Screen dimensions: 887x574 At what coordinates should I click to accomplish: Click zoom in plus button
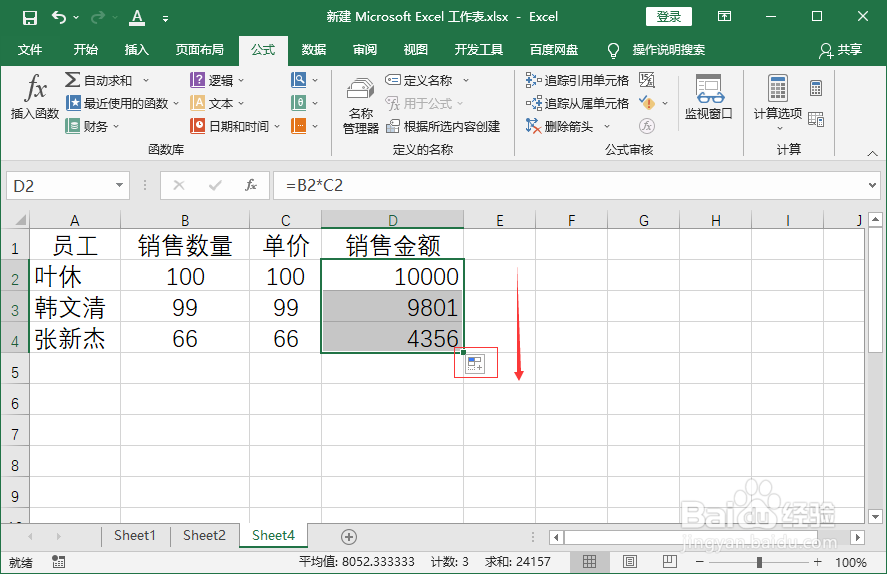tap(817, 562)
